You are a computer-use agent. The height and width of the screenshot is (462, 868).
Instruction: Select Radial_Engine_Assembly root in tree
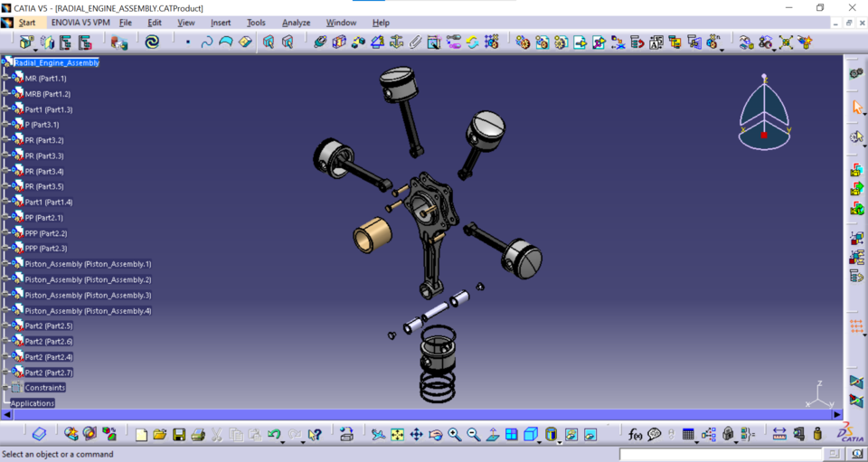pos(56,63)
